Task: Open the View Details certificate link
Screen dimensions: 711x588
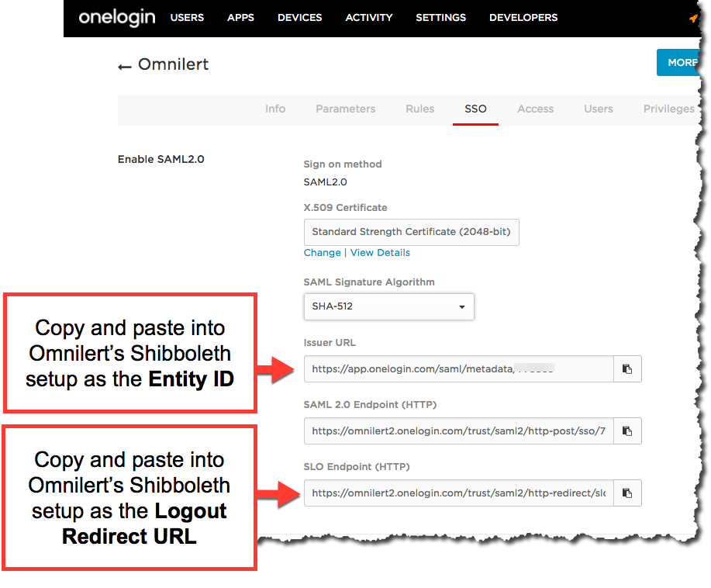Action: coord(380,253)
